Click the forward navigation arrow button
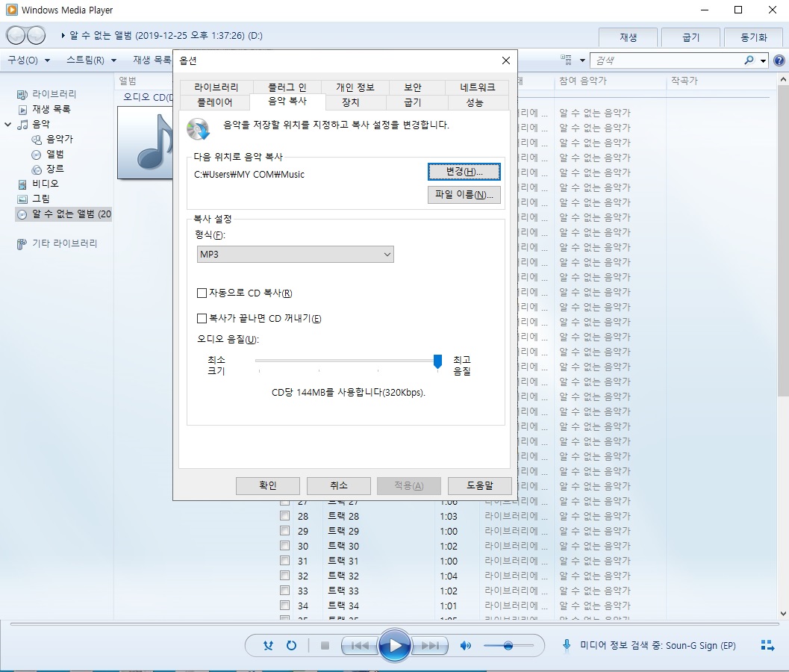Image resolution: width=789 pixels, height=672 pixels. click(x=36, y=36)
